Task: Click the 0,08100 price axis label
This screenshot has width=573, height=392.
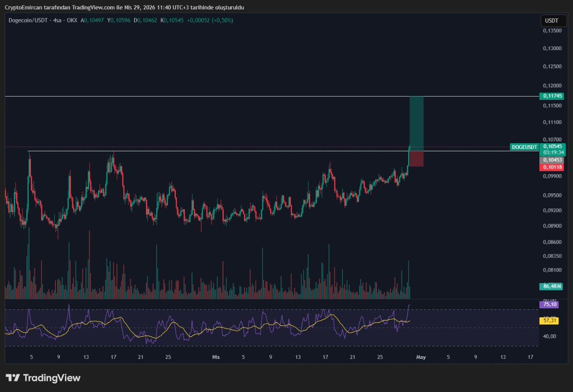Action: tap(552, 270)
